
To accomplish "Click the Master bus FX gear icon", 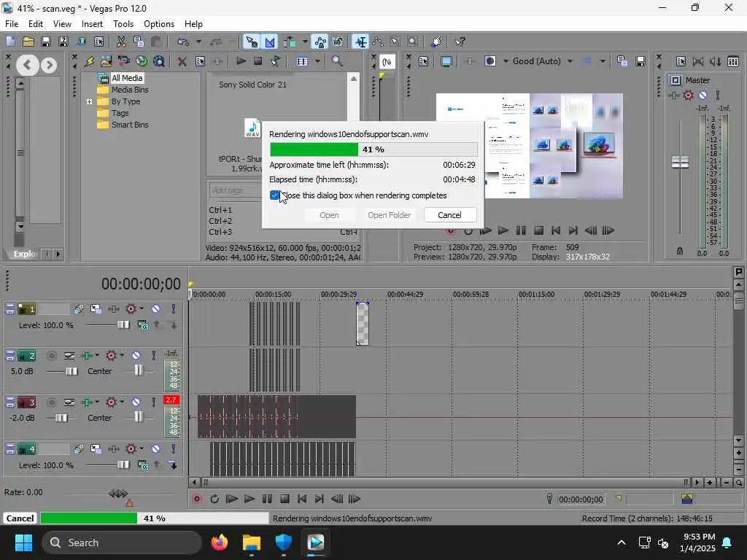I will click(688, 96).
